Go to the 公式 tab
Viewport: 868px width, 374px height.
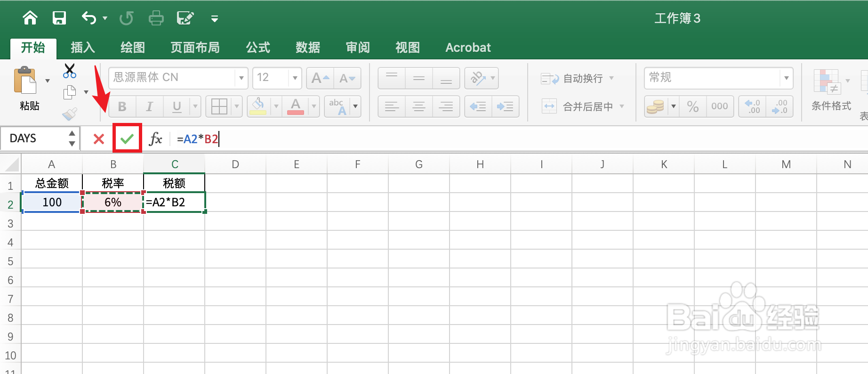pos(258,48)
